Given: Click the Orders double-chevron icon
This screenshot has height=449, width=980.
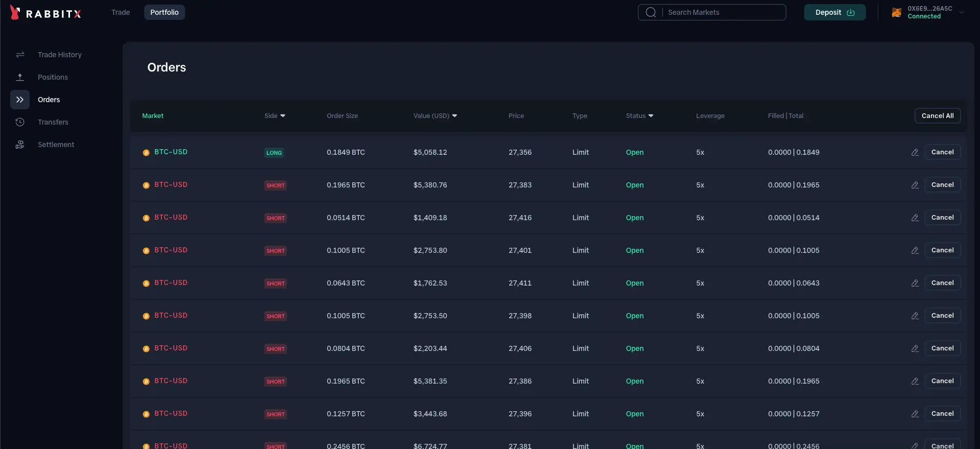Looking at the screenshot, I should (x=20, y=100).
